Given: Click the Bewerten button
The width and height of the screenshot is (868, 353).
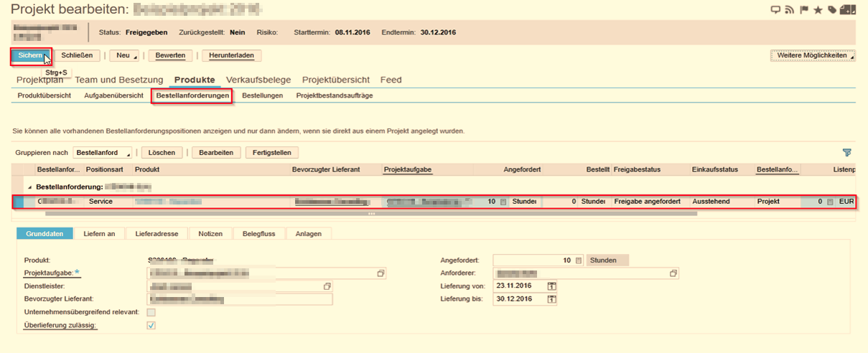Looking at the screenshot, I should (170, 55).
